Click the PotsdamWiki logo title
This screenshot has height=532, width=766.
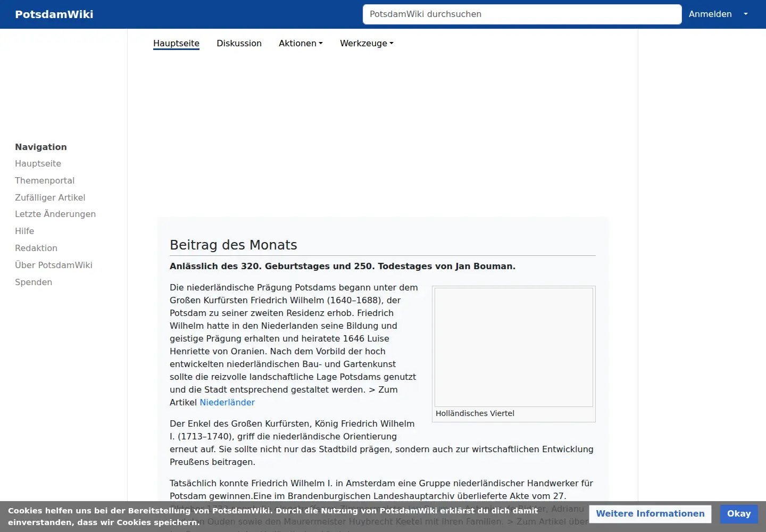(x=54, y=14)
